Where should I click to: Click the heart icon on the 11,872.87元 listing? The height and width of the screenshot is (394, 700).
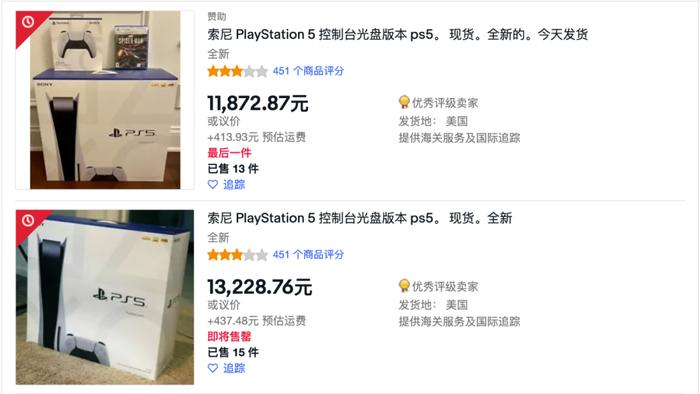point(213,184)
